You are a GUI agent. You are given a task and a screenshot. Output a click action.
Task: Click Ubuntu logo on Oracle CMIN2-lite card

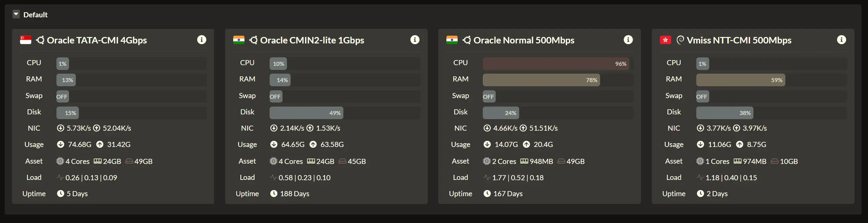253,40
